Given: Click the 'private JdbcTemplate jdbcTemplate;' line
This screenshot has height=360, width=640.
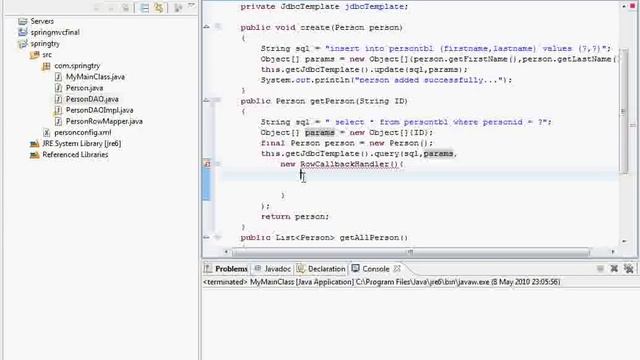Looking at the screenshot, I should point(324,7).
